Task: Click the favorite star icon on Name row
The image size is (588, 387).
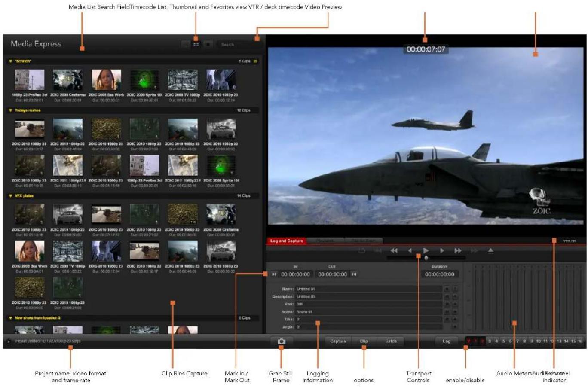Action: 447,289
